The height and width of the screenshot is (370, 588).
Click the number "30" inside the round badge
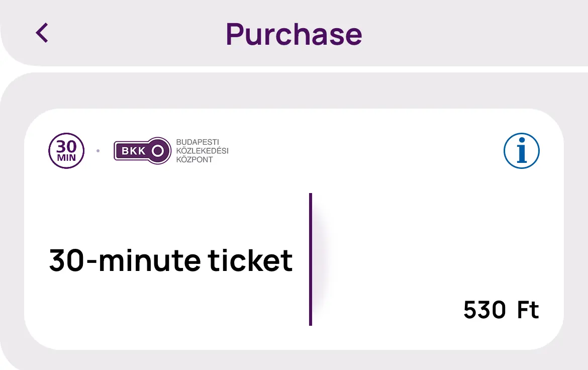point(66,146)
